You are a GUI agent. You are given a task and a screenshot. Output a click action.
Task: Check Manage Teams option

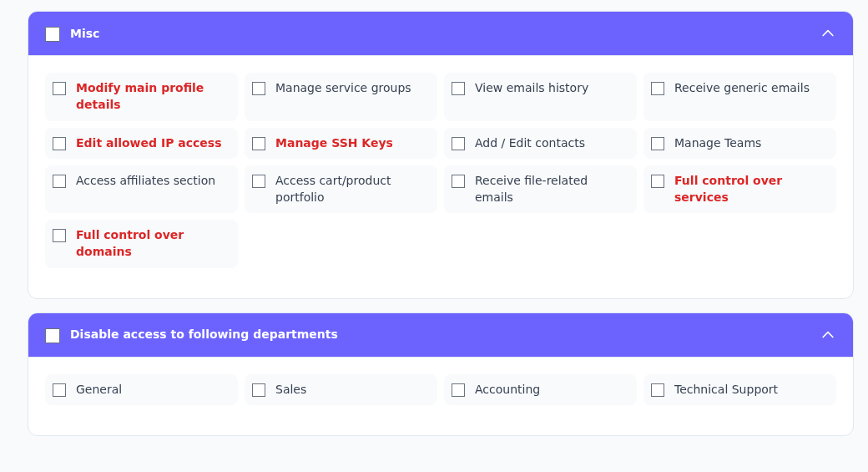coord(658,144)
